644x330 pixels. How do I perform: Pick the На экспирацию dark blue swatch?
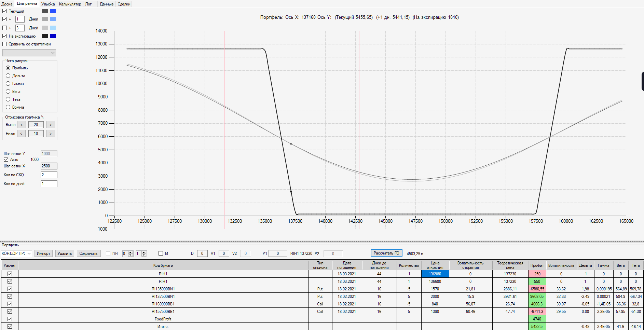[x=53, y=36]
